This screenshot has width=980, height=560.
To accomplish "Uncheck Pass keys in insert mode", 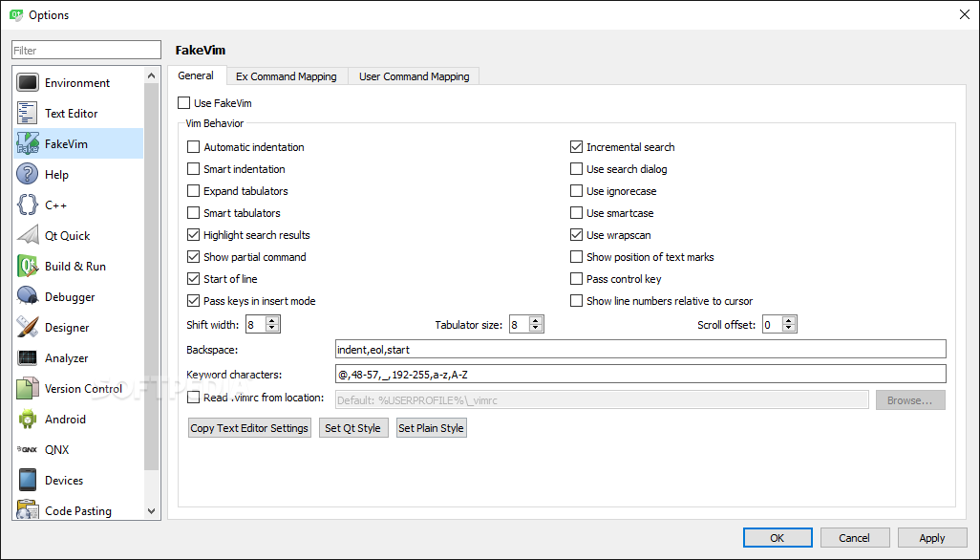I will (193, 301).
